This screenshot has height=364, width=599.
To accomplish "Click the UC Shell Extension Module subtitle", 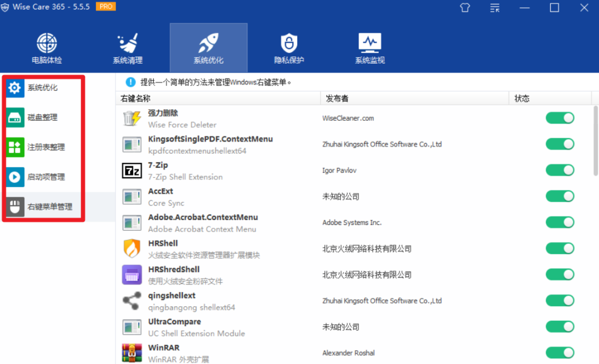I will click(196, 334).
